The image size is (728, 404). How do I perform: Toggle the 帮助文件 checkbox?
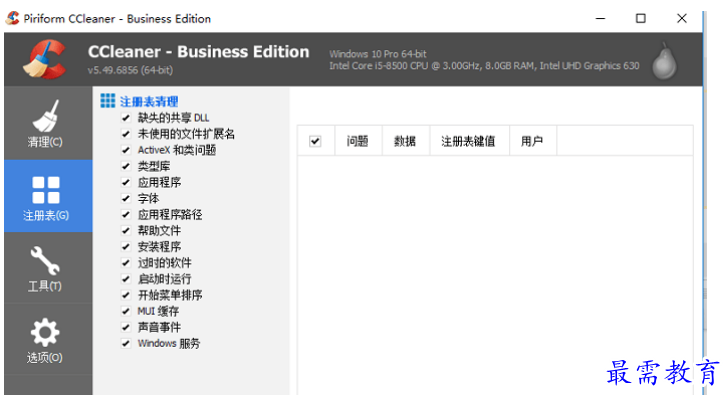click(125, 230)
